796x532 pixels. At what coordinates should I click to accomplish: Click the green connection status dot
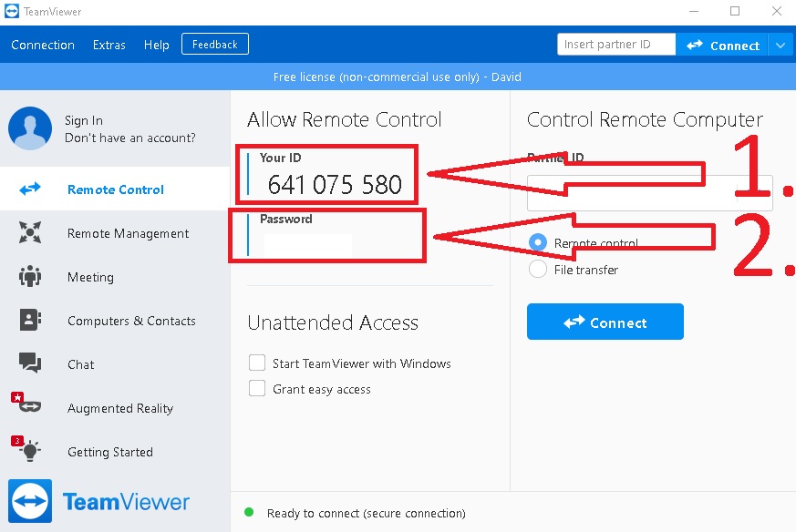[249, 512]
